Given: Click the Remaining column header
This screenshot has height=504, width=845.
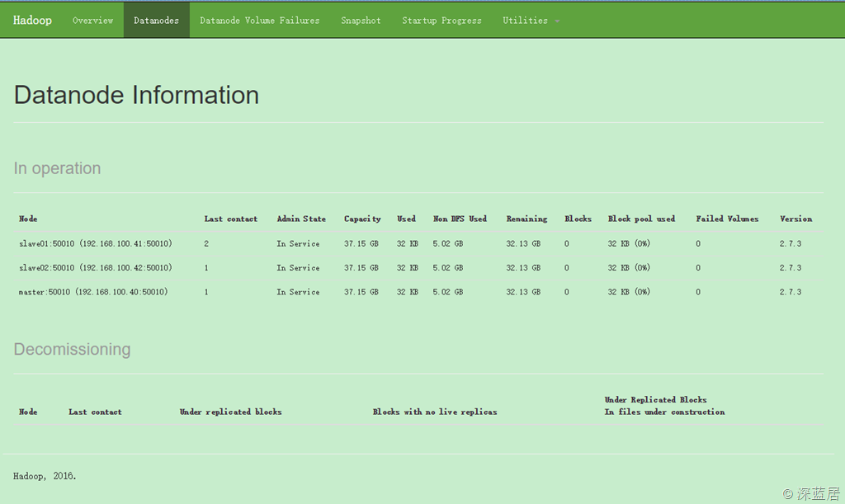Looking at the screenshot, I should point(526,219).
